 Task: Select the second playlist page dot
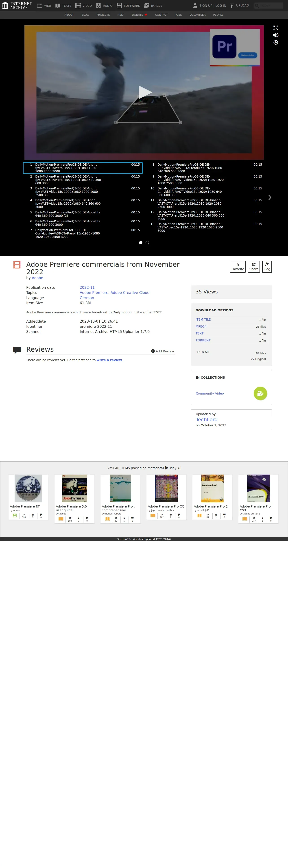click(147, 243)
